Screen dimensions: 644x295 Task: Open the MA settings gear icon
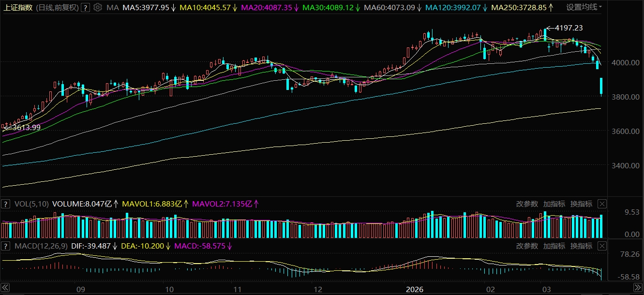[98, 8]
